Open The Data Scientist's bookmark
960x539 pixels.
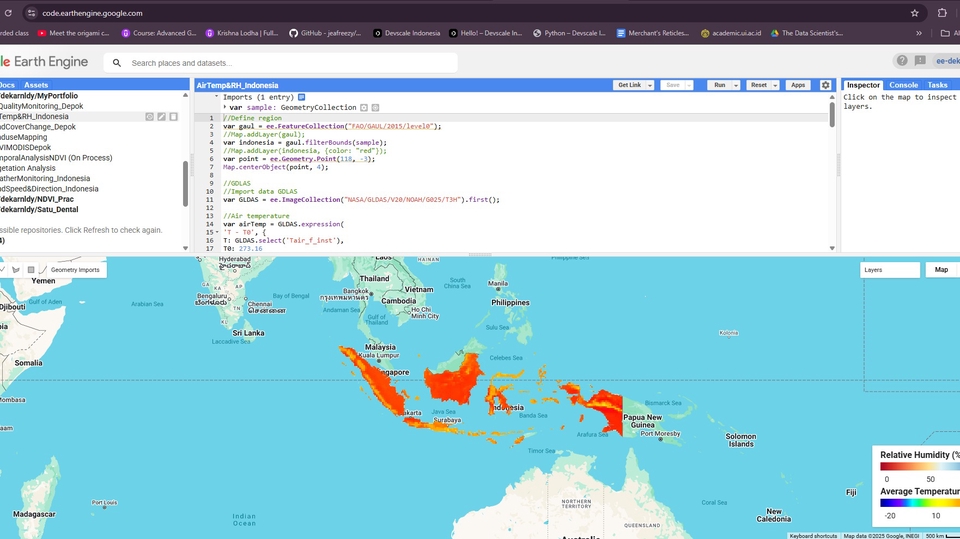[806, 33]
